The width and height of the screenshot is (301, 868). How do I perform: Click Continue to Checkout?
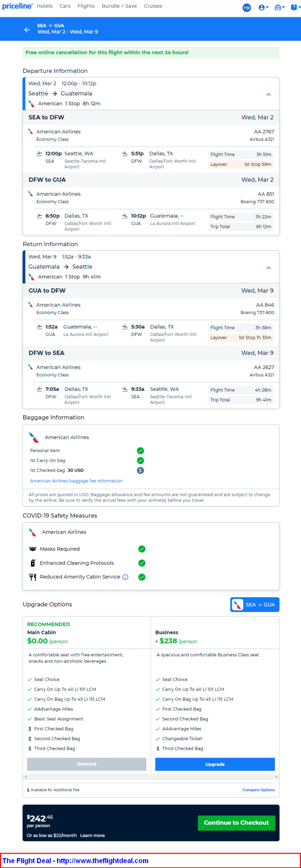[x=236, y=823]
